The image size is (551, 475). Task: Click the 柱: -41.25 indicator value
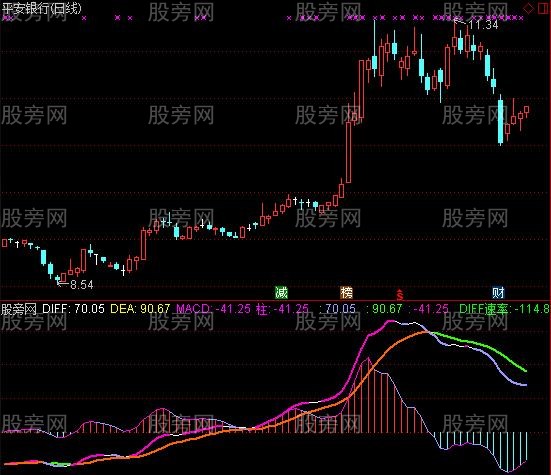(282, 309)
